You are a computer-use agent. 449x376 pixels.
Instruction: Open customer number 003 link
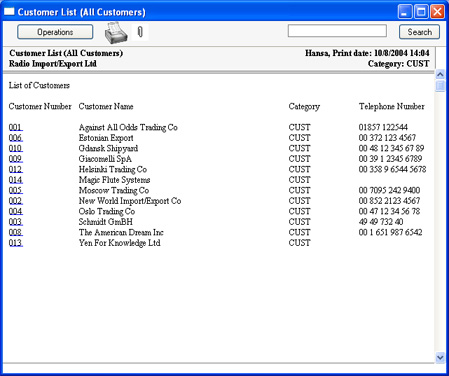pos(16,222)
